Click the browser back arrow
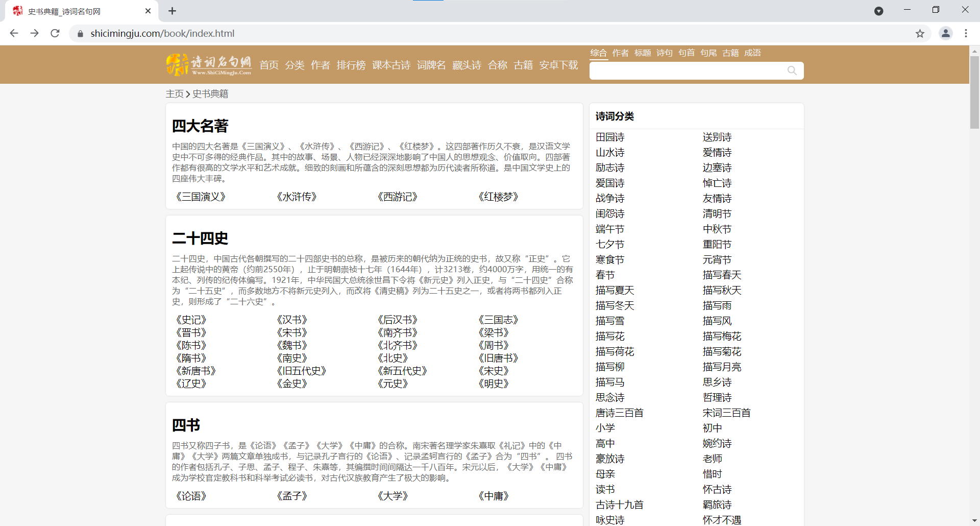This screenshot has height=526, width=980. 14,33
